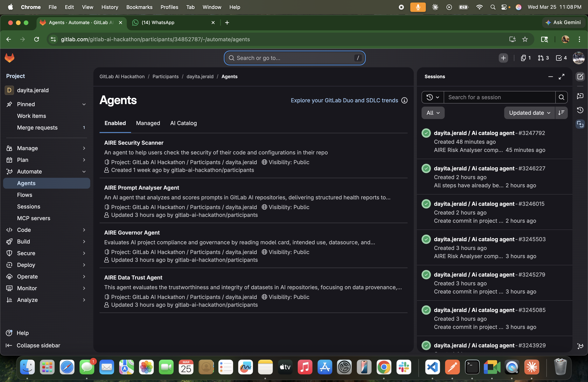Minimize the Sessions panel
This screenshot has height=382, width=588.
point(550,77)
